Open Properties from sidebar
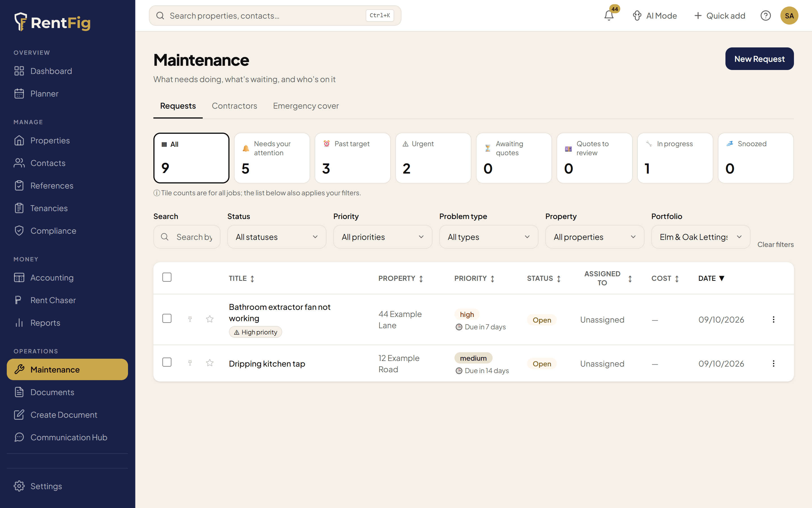This screenshot has width=812, height=508. [67, 141]
